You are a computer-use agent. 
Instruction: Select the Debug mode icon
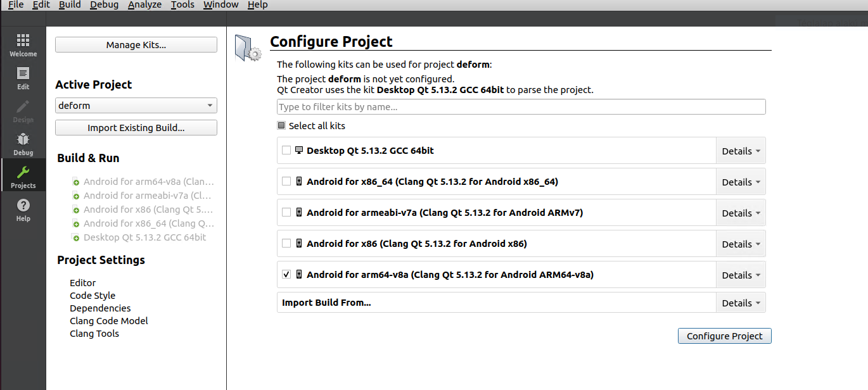23,143
